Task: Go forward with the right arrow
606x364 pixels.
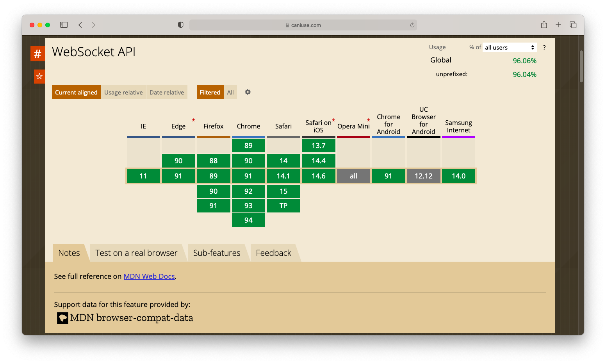Action: point(94,25)
